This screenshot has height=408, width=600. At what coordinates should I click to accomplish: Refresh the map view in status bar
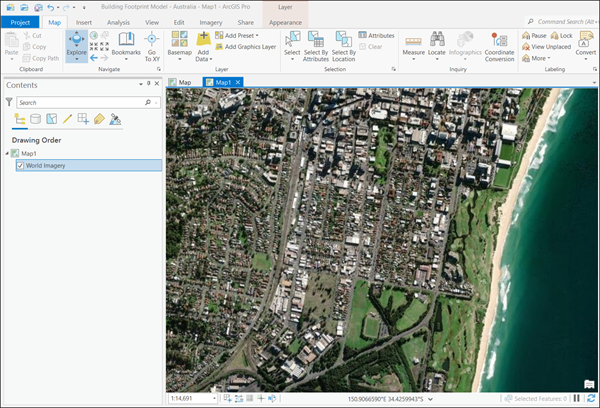pyautogui.click(x=591, y=398)
